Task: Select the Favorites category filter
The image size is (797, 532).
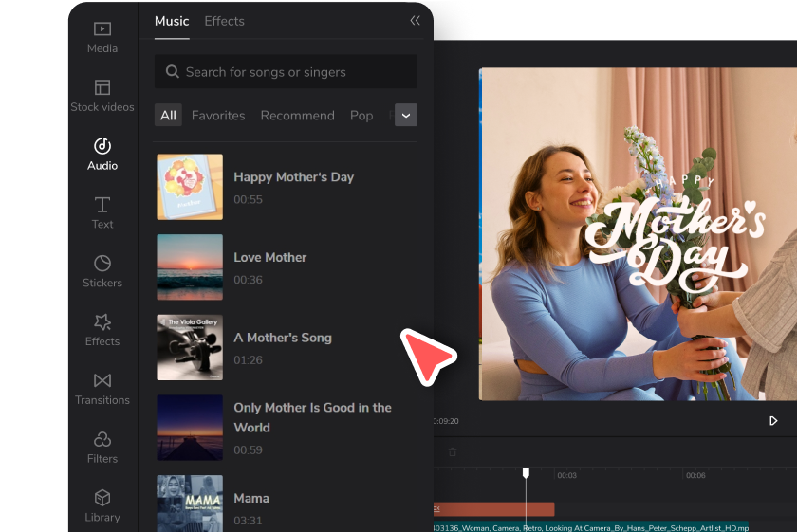Action: click(x=218, y=116)
